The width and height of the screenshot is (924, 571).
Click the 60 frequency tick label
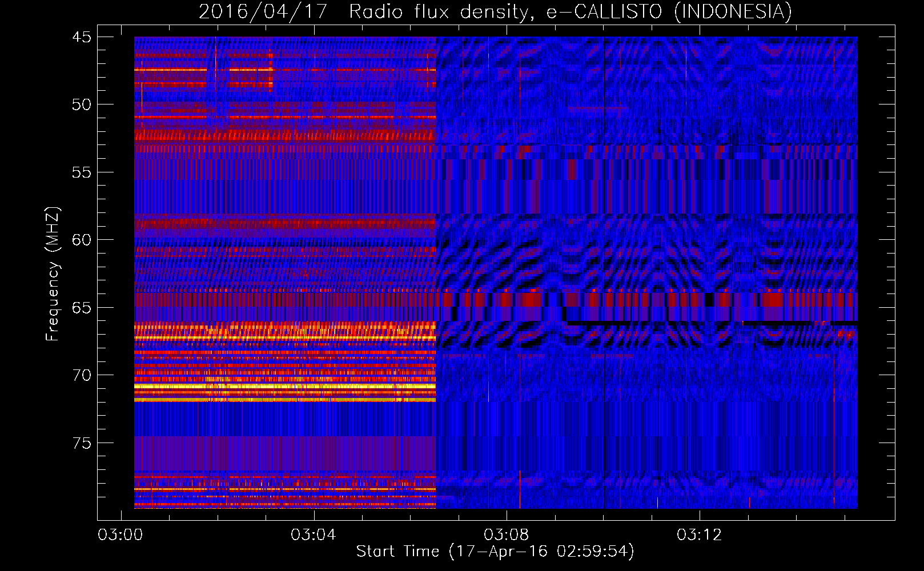82,240
